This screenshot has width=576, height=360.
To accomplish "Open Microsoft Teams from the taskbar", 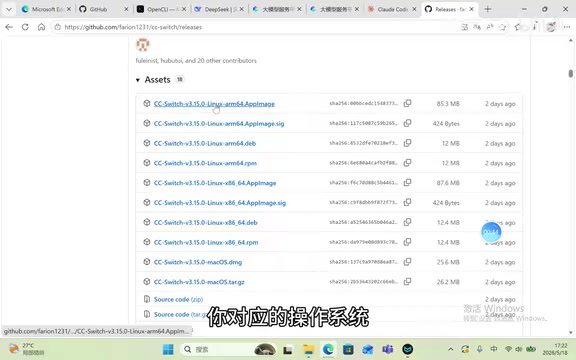I will 388,349.
